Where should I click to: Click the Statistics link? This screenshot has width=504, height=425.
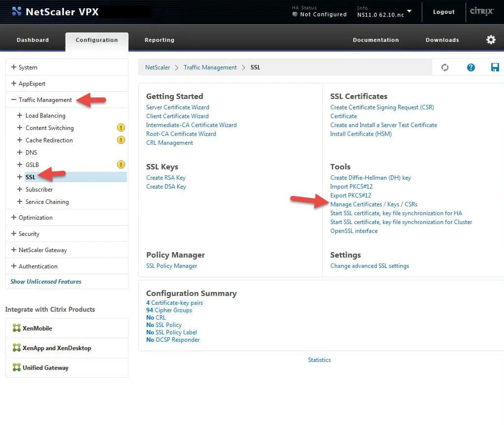pyautogui.click(x=319, y=360)
